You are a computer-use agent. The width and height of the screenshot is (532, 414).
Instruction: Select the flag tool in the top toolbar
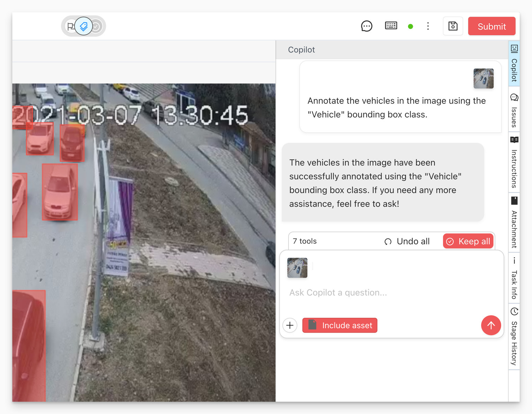point(71,26)
